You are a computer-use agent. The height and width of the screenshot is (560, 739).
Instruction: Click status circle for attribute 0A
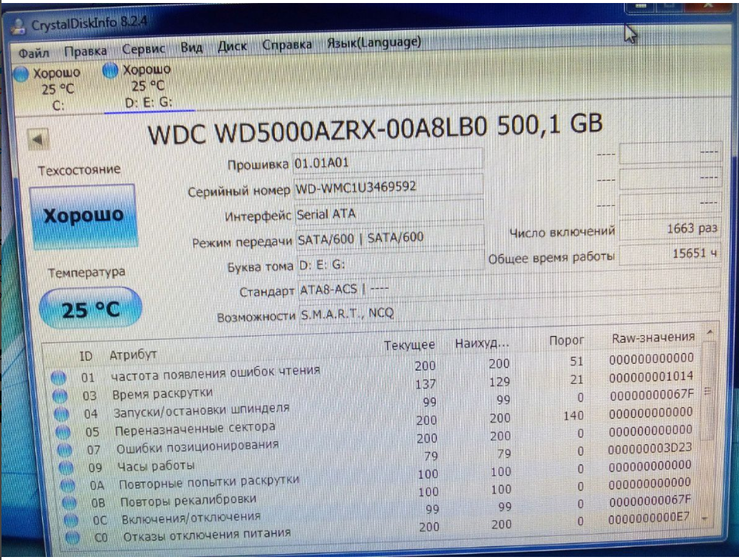click(x=68, y=485)
